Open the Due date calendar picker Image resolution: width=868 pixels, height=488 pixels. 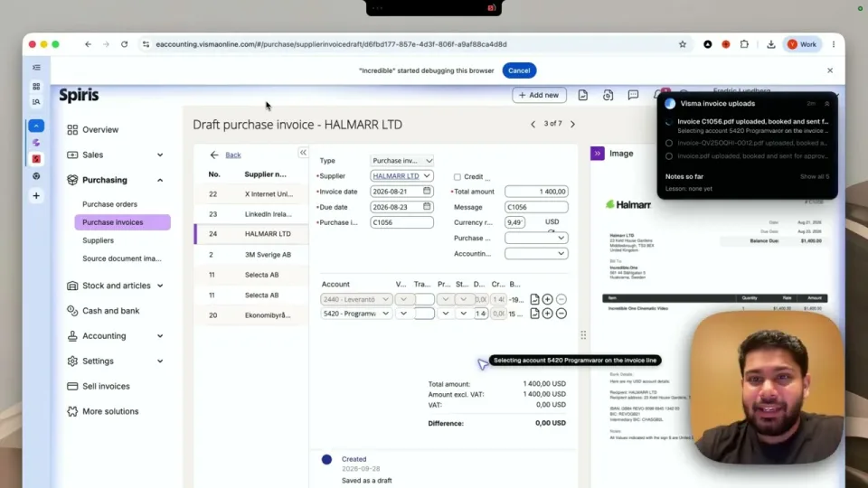pos(427,206)
